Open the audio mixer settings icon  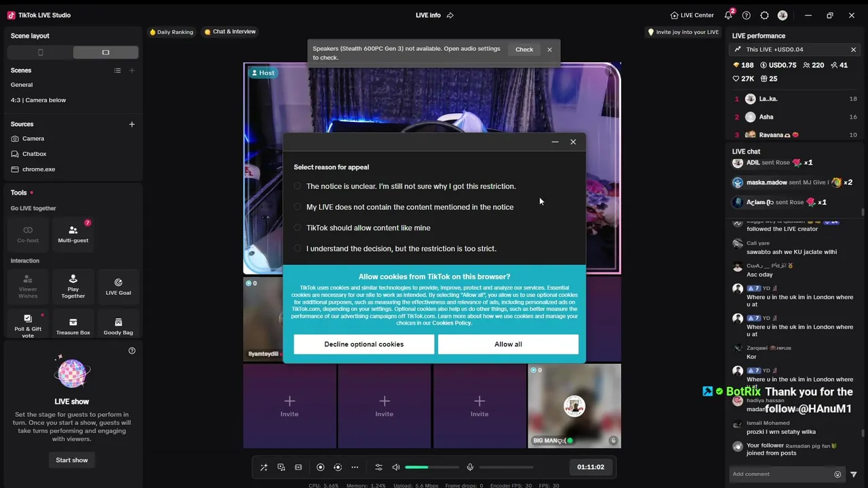click(x=379, y=468)
